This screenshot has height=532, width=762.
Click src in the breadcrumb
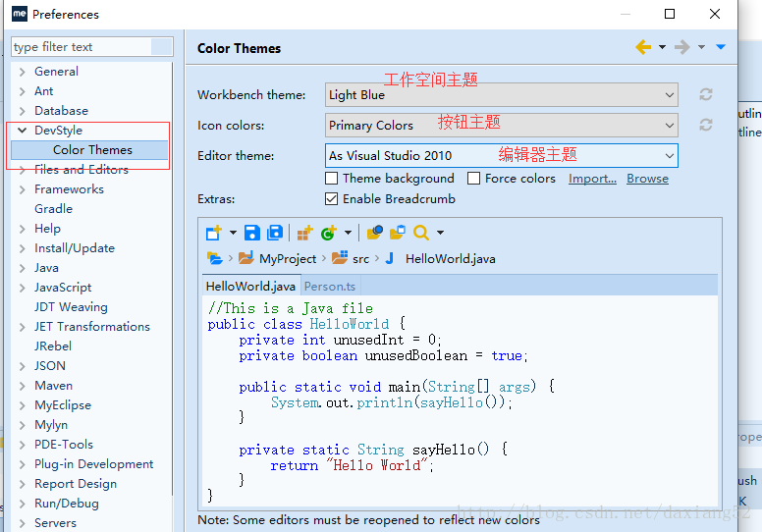click(x=360, y=259)
